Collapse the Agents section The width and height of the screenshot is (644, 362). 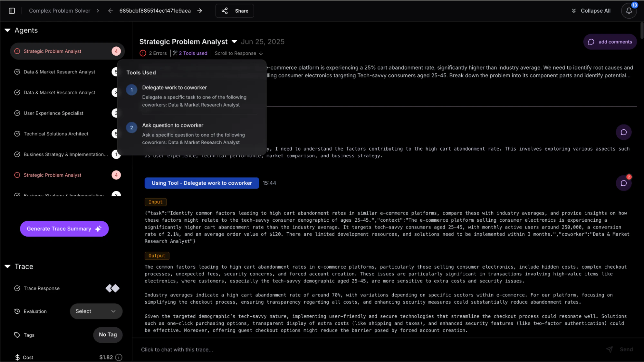[7, 30]
